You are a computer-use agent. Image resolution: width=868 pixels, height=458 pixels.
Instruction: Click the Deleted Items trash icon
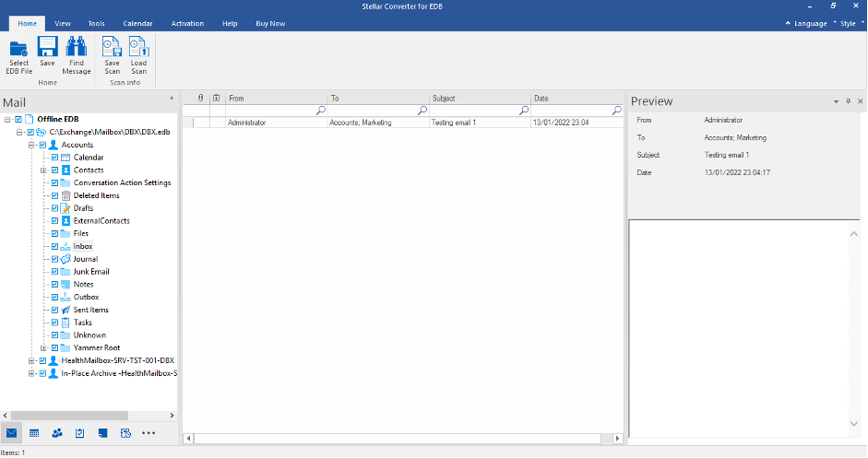[65, 195]
